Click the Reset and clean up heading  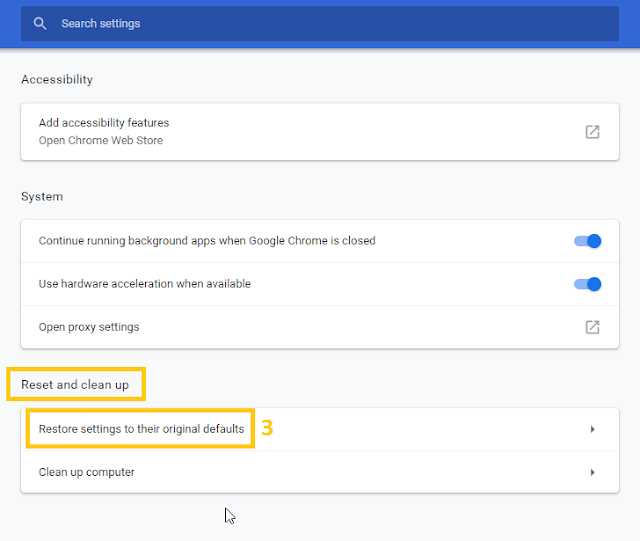(x=75, y=385)
